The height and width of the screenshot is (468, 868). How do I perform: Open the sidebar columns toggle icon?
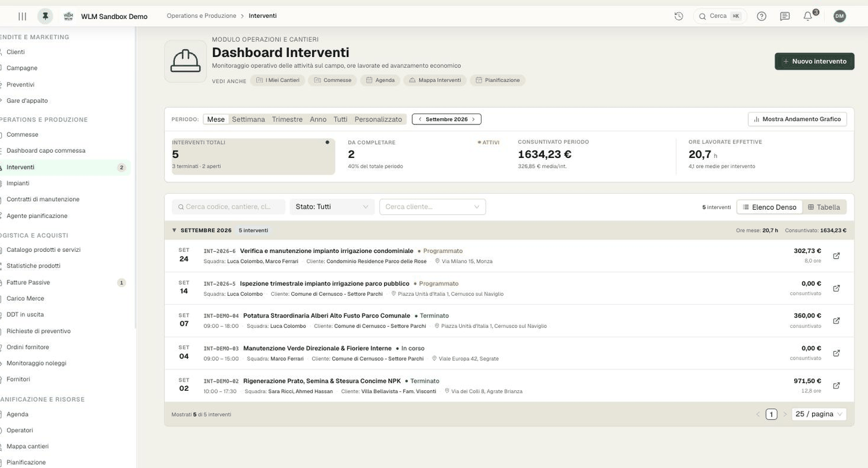pos(22,16)
